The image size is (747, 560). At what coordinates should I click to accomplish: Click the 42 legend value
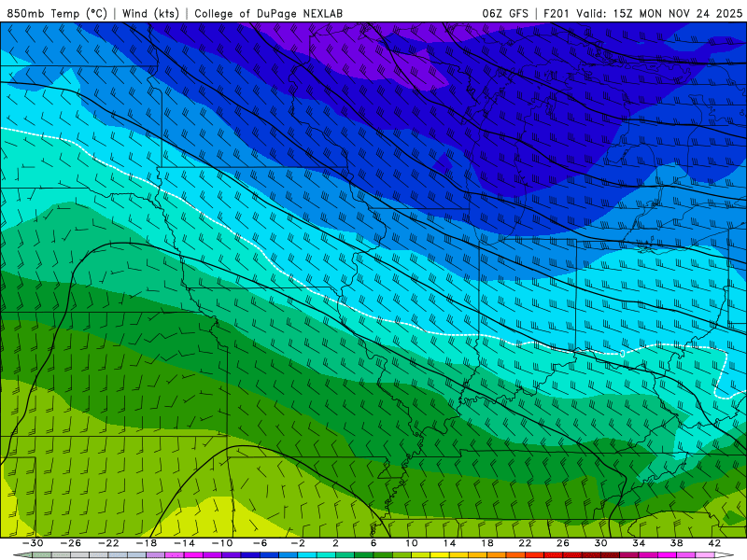pos(714,543)
